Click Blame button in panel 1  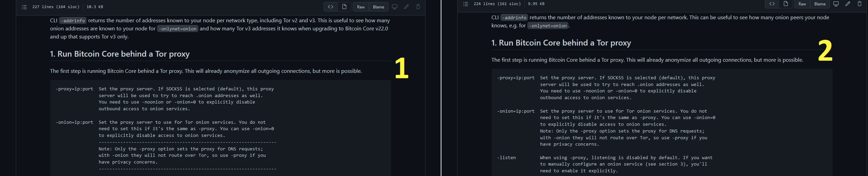tap(378, 7)
